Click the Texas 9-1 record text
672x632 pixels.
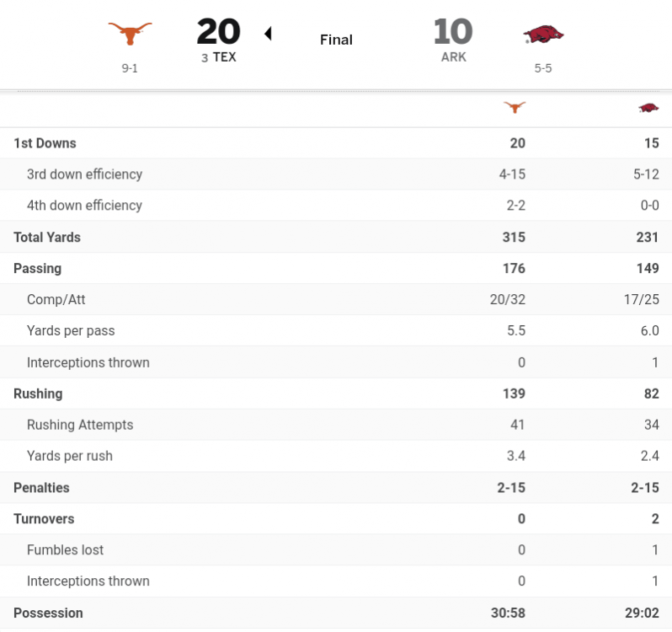130,68
